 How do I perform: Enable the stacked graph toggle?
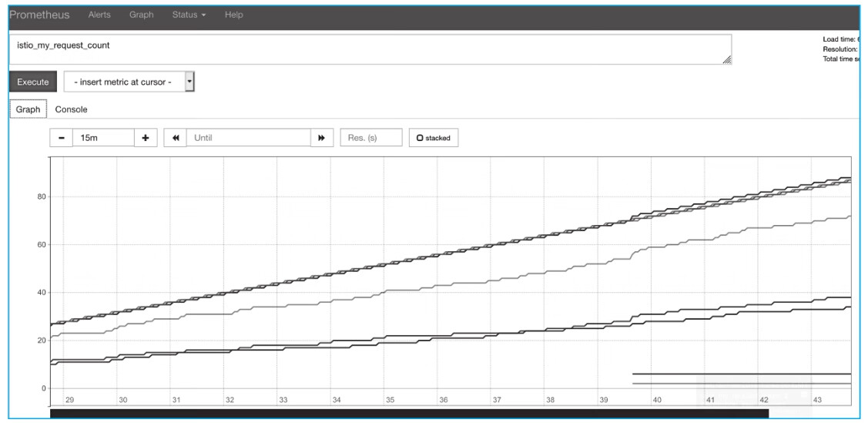pyautogui.click(x=434, y=137)
